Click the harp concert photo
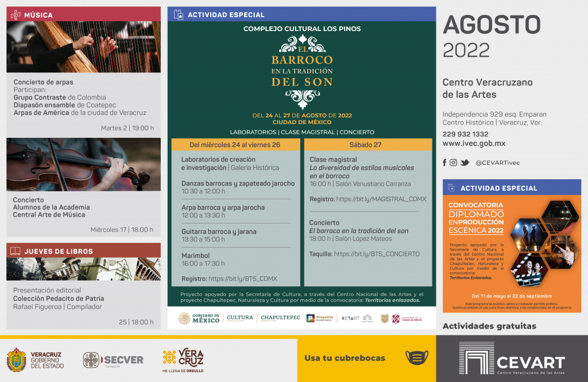Image resolution: width=588 pixels, height=382 pixels. coord(83,47)
